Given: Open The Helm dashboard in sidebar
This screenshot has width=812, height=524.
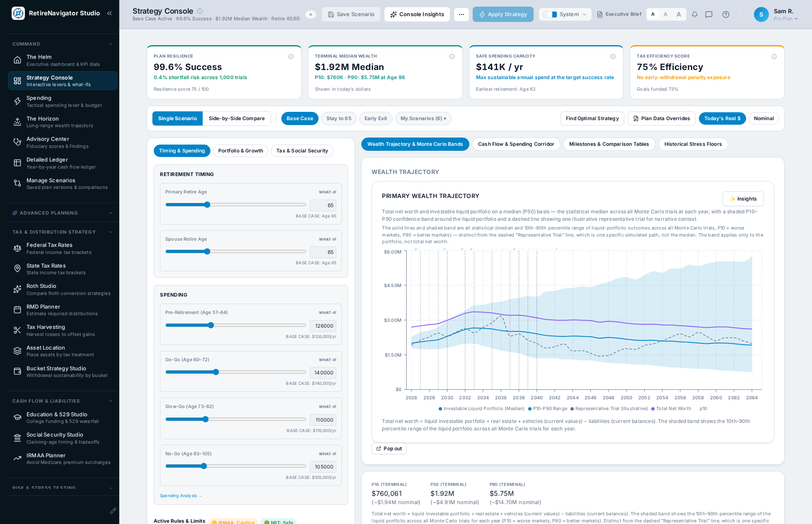Looking at the screenshot, I should pyautogui.click(x=63, y=60).
